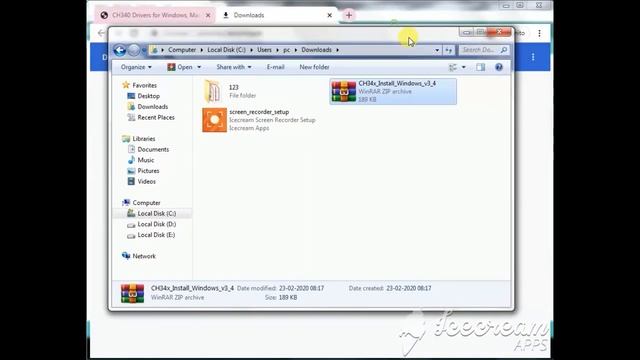Click the Local Disk (D:) drive icon
The image size is (640, 360).
[131, 224]
